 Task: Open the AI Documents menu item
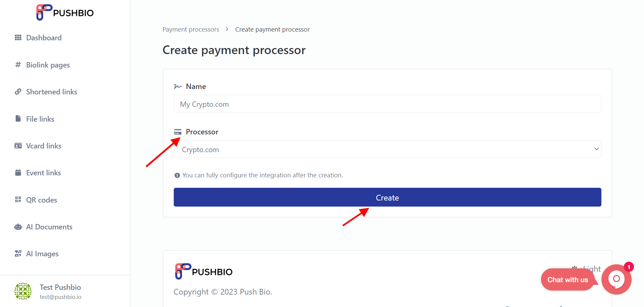coord(49,227)
